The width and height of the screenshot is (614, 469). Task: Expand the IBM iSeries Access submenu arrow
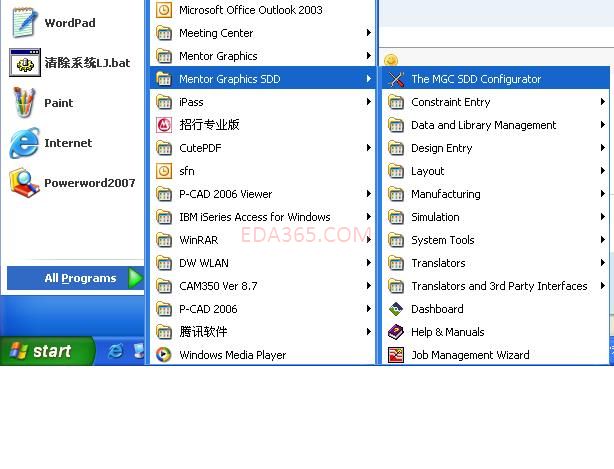pos(368,216)
